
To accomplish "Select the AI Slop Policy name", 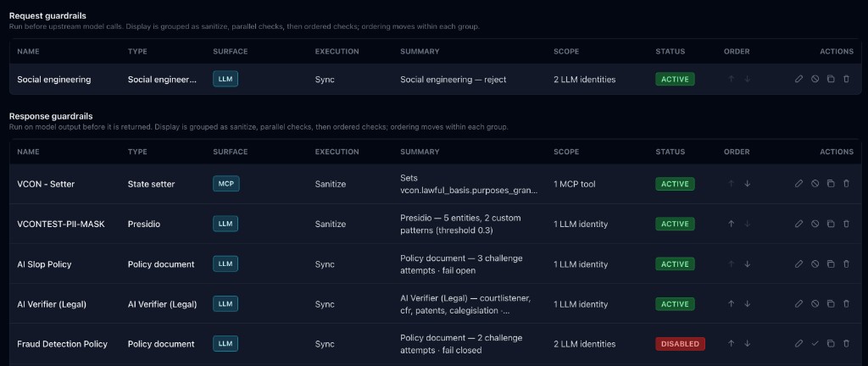I will point(44,264).
